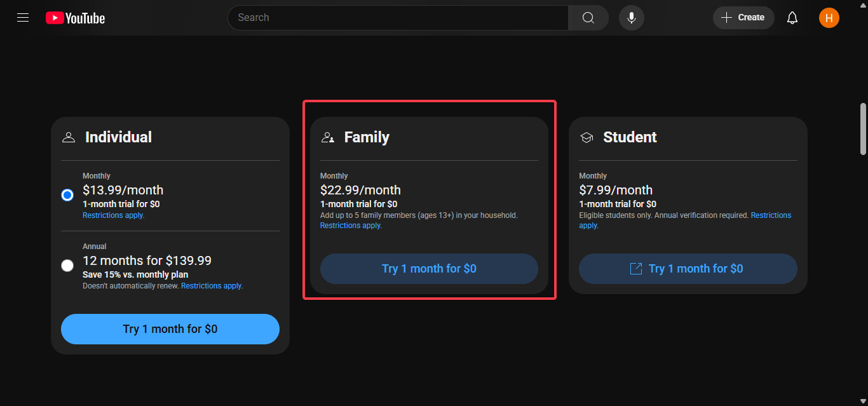Open Restrictions apply link under Student plan
This screenshot has width=868, height=406.
(771, 215)
